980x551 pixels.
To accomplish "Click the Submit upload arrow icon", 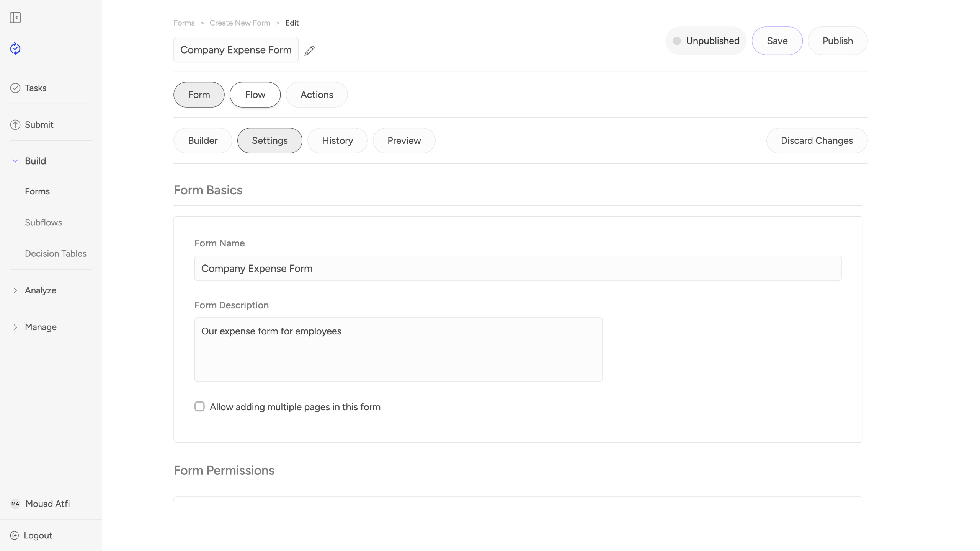I will [15, 125].
